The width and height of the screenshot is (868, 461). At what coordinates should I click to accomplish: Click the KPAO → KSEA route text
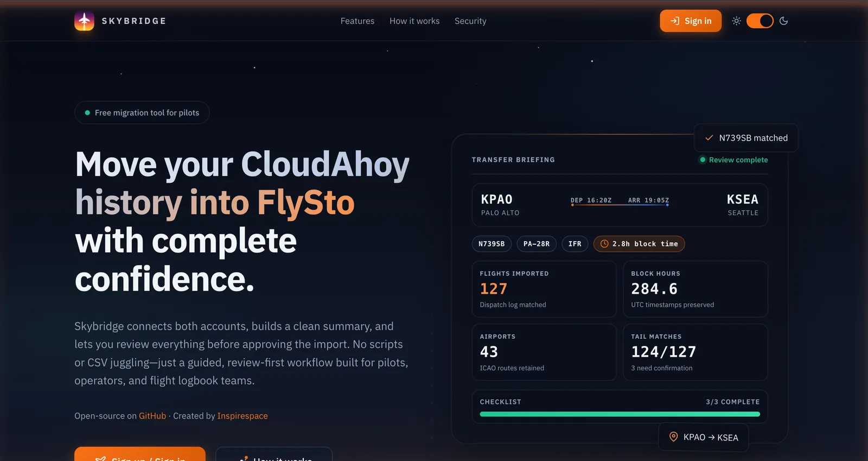(711, 437)
